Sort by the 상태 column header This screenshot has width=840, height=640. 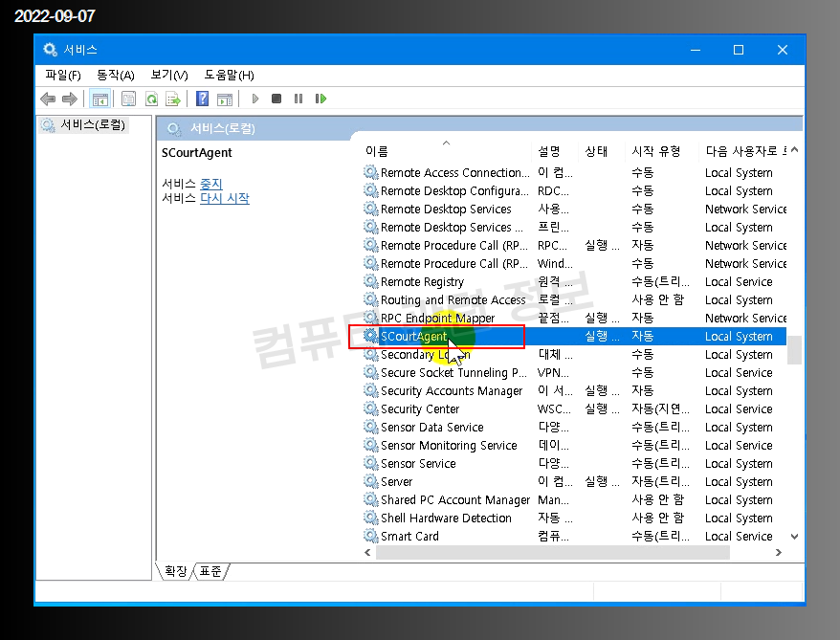click(602, 151)
